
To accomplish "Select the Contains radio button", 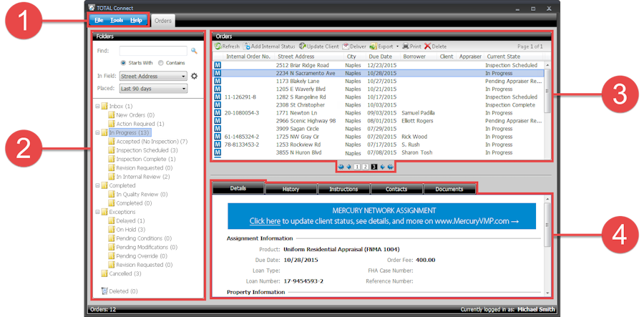I will coord(160,63).
